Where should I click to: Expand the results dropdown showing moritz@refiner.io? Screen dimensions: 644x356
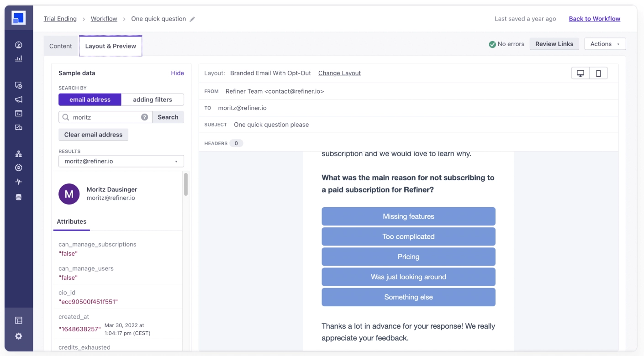[121, 161]
